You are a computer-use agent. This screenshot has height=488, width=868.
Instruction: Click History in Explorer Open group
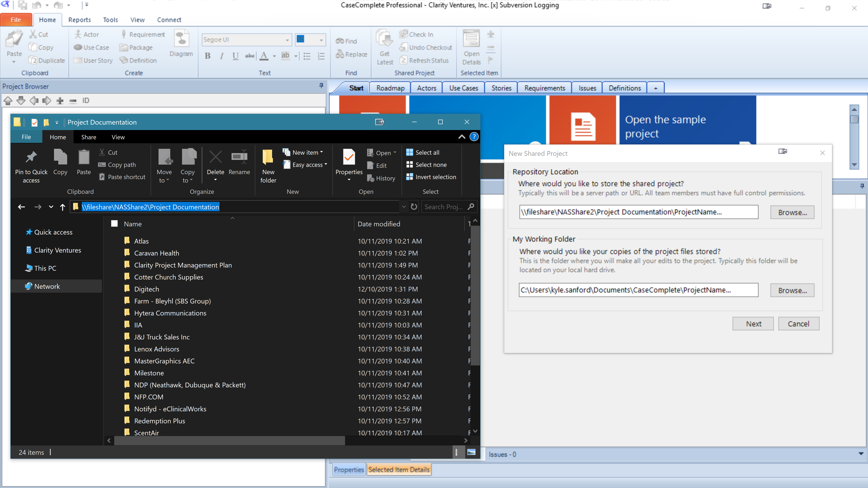381,178
